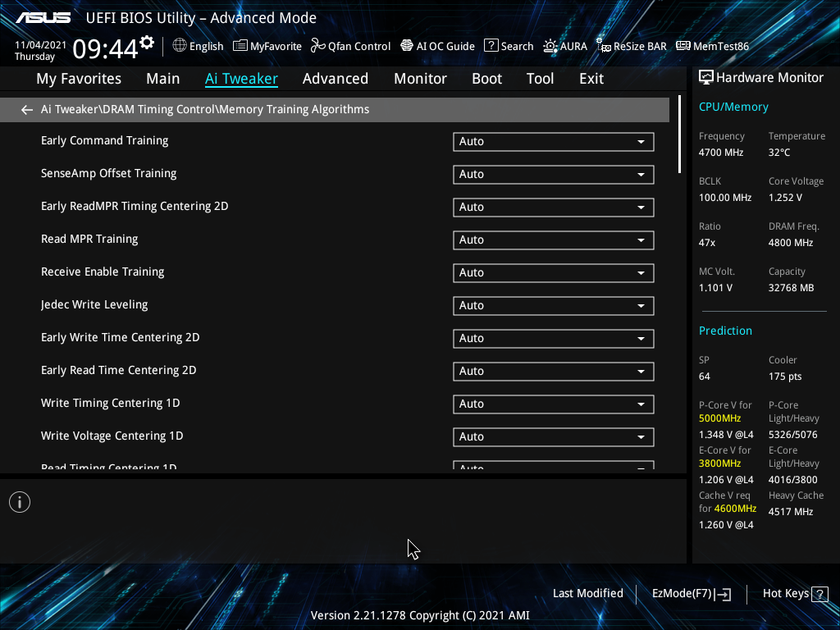Click the 4517 MHz Heavy Cache value
The width and height of the screenshot is (840, 630).
pos(791,512)
